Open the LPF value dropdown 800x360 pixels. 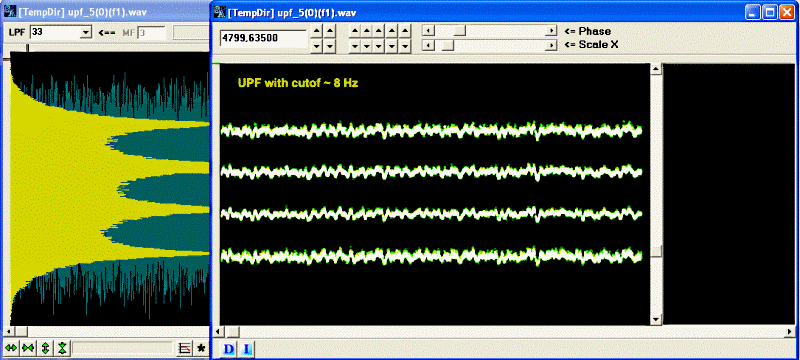tap(85, 33)
